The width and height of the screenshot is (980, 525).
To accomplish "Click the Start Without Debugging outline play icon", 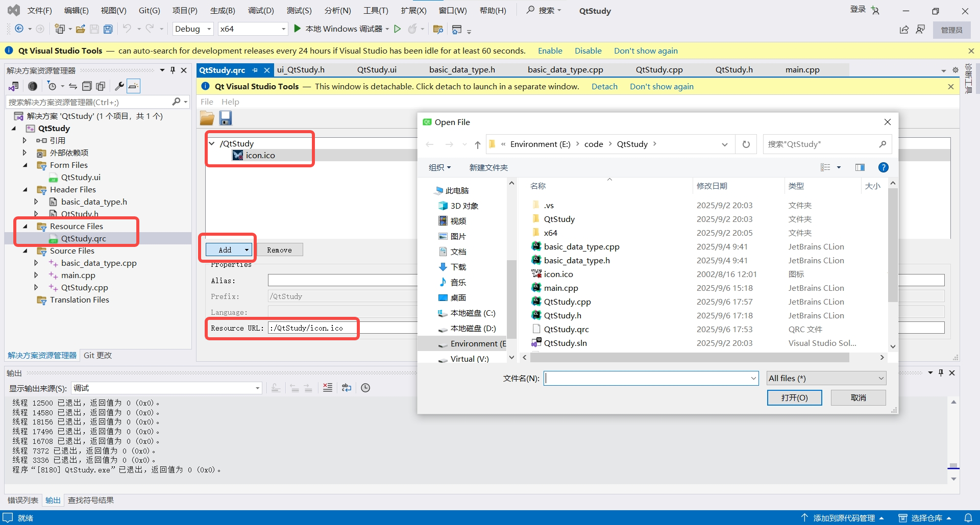I will [397, 29].
